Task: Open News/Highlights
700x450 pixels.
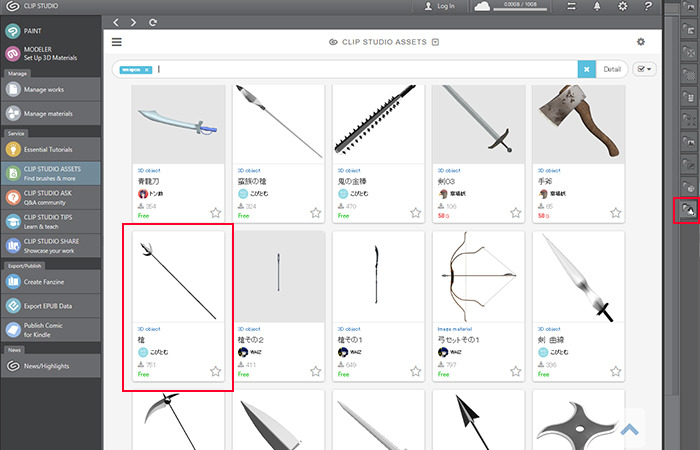Action: coord(50,366)
